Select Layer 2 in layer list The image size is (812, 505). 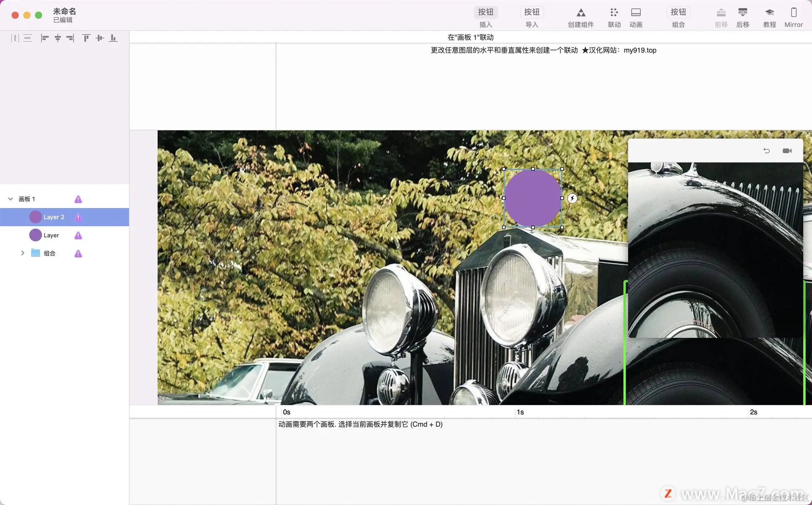pyautogui.click(x=54, y=217)
